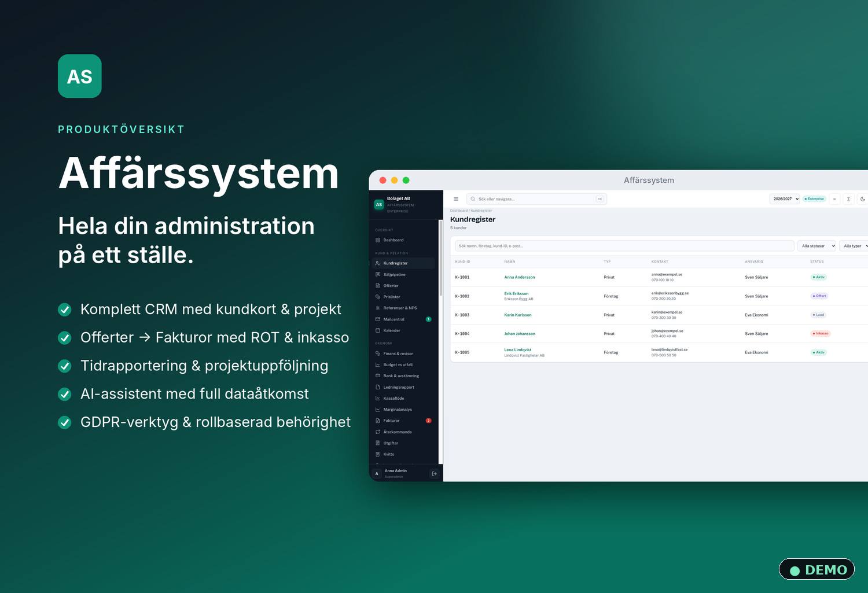868x593 pixels.
Task: Open customer Erik Eriksson
Action: coord(516,293)
